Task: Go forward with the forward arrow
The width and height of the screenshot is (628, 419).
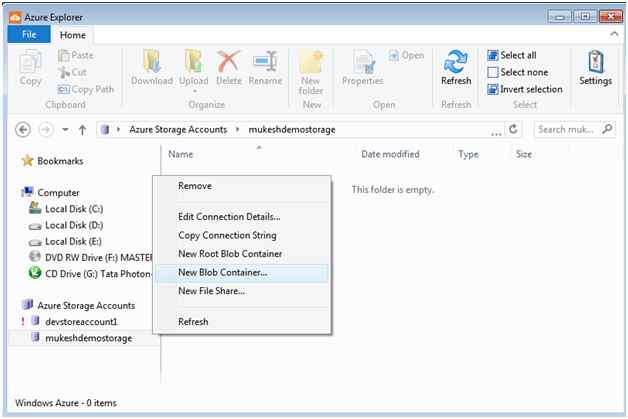Action: coord(46,130)
